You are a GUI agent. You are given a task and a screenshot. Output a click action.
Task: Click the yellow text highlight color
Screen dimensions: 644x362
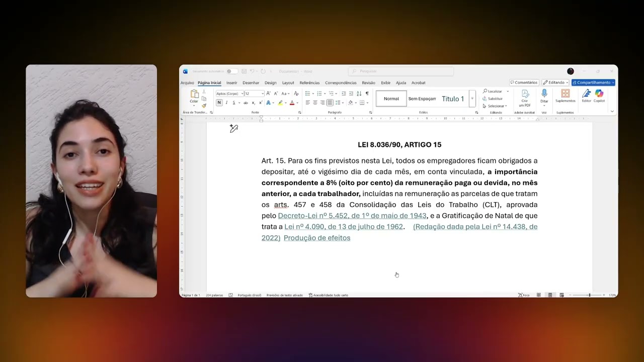pos(280,103)
